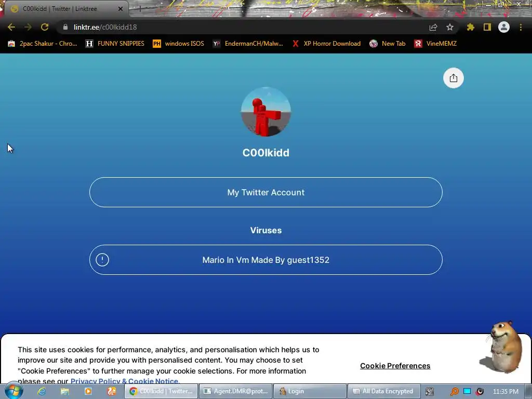Open the Extensions puzzle icon
Viewport: 532px width, 399px height.
(x=471, y=27)
